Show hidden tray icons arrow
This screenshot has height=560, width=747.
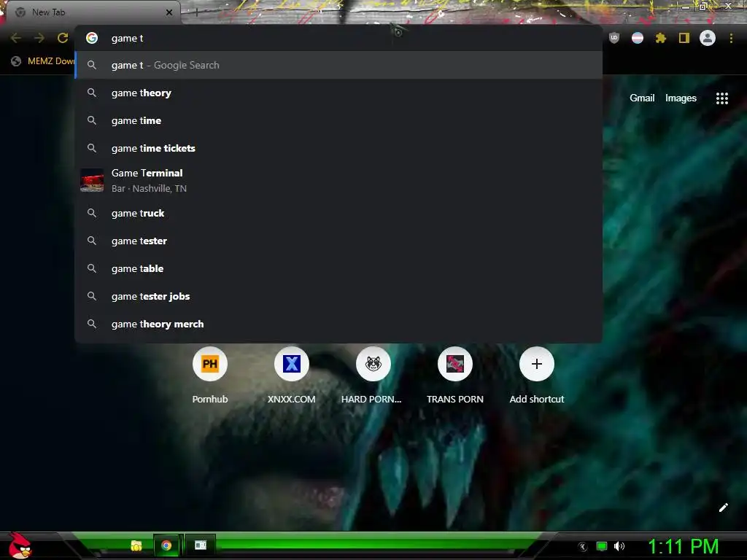(x=582, y=547)
